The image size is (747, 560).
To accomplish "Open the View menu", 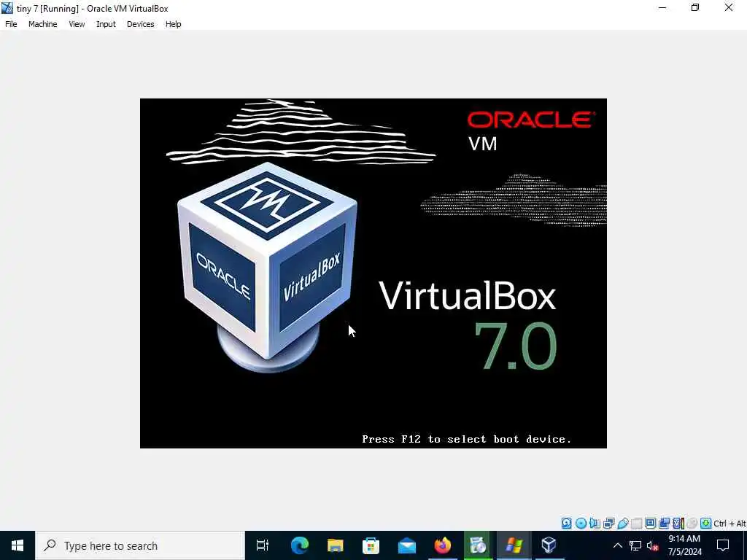I will click(x=77, y=24).
